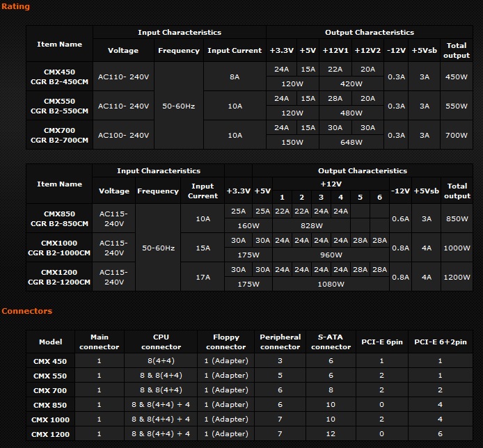The image size is (483, 448).
Task: Click the CMX 1000 model row label
Action: click(x=50, y=419)
